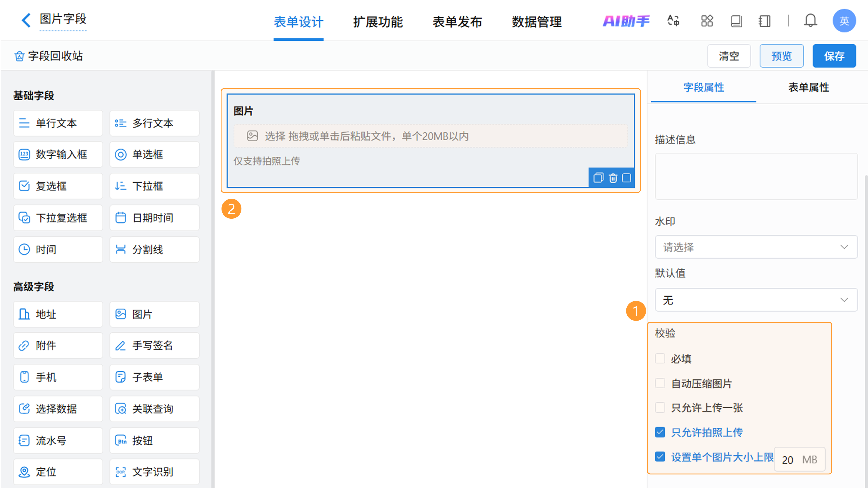Switch to 表单属性 tab
The height and width of the screenshot is (488, 868).
point(808,88)
